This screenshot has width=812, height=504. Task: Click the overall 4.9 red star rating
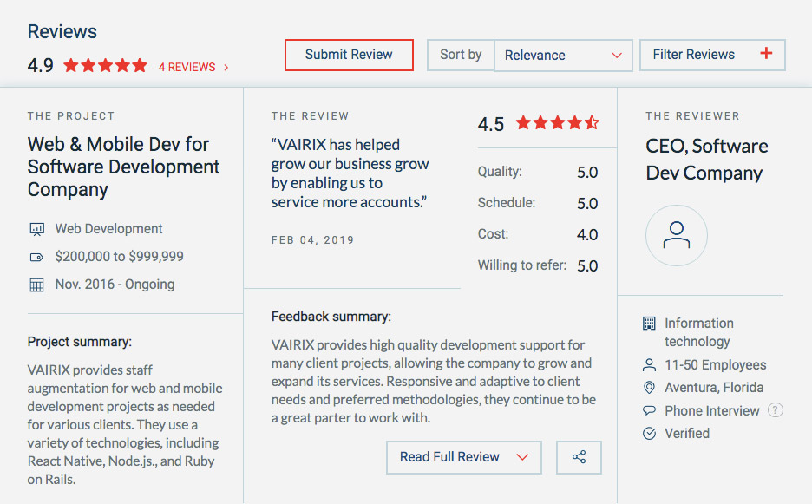[x=105, y=66]
